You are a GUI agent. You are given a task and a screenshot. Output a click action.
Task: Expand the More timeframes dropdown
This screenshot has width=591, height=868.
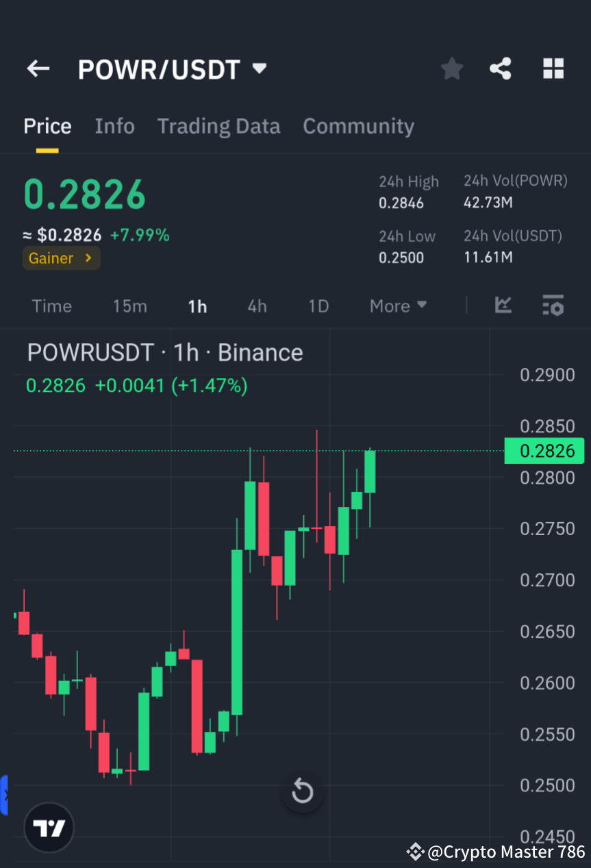397,306
